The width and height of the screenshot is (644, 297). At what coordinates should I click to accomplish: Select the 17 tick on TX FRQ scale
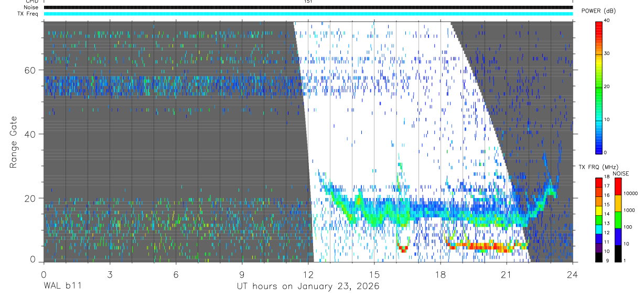point(607,186)
